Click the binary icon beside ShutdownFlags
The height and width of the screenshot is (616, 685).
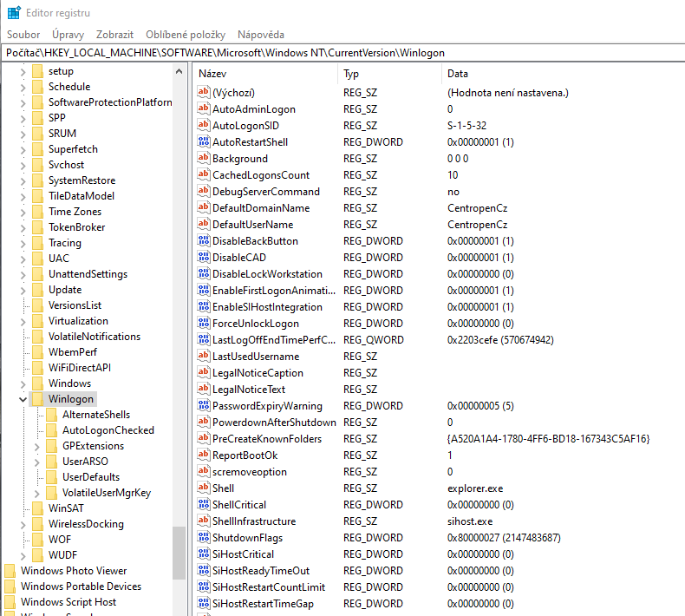(204, 538)
